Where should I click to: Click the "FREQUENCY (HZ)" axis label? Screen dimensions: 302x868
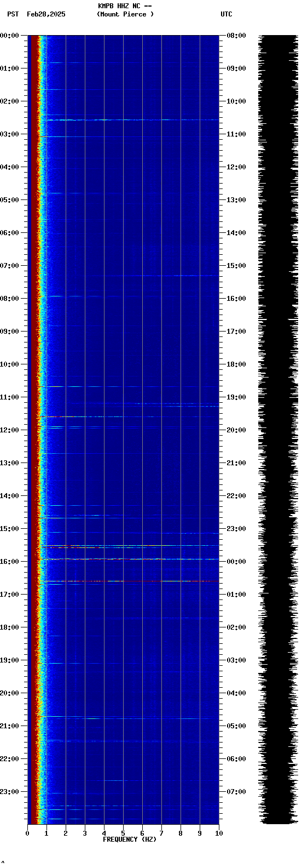pos(130,840)
